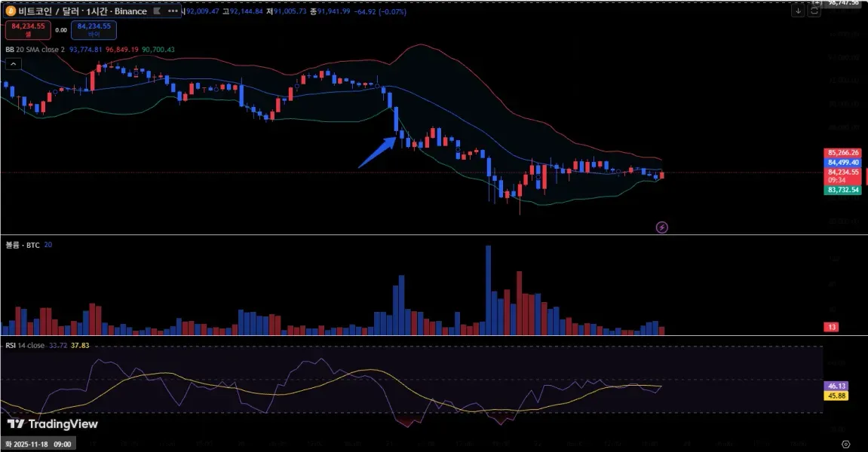
Task: Open the three-dots more menu
Action: (x=173, y=11)
